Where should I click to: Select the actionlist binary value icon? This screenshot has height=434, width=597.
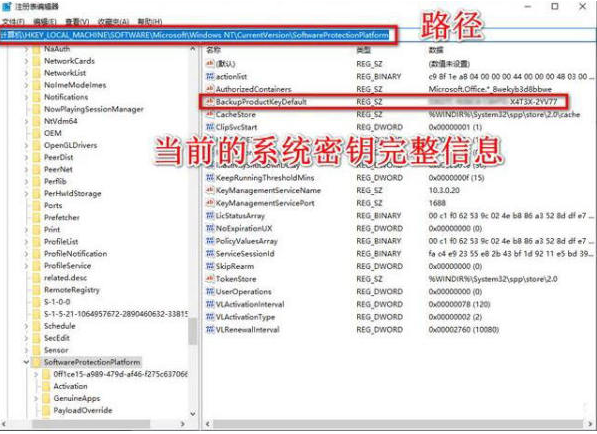[x=210, y=77]
